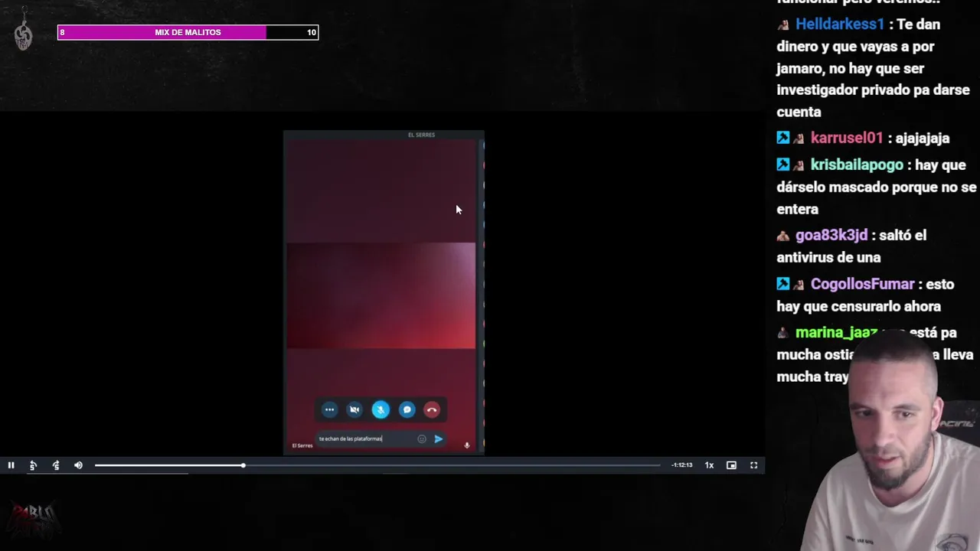Image resolution: width=980 pixels, height=551 pixels.
Task: Open CogollosFumar's chat username
Action: tap(863, 285)
